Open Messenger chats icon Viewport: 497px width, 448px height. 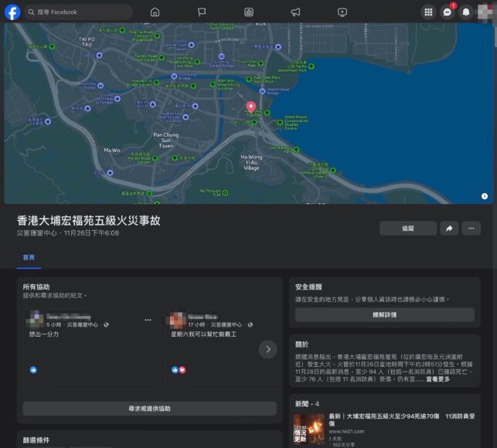[447, 12]
